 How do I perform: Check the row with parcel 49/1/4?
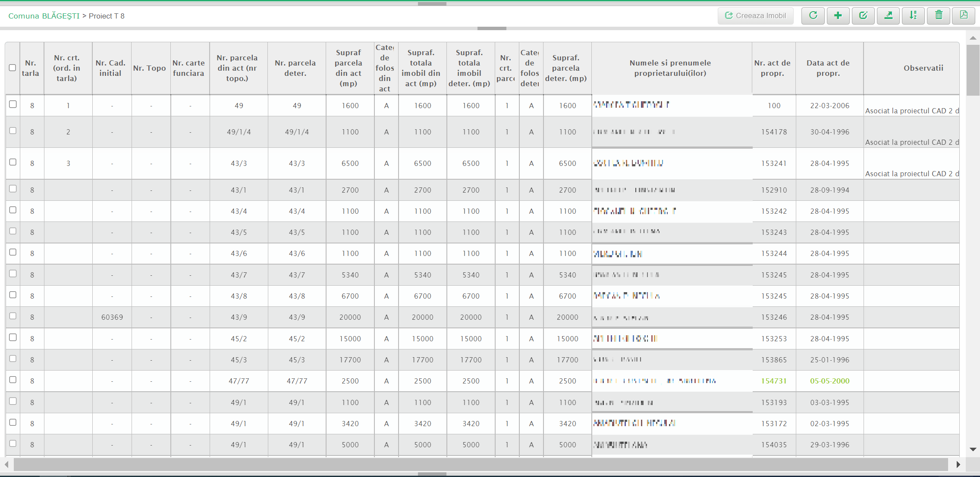point(13,131)
